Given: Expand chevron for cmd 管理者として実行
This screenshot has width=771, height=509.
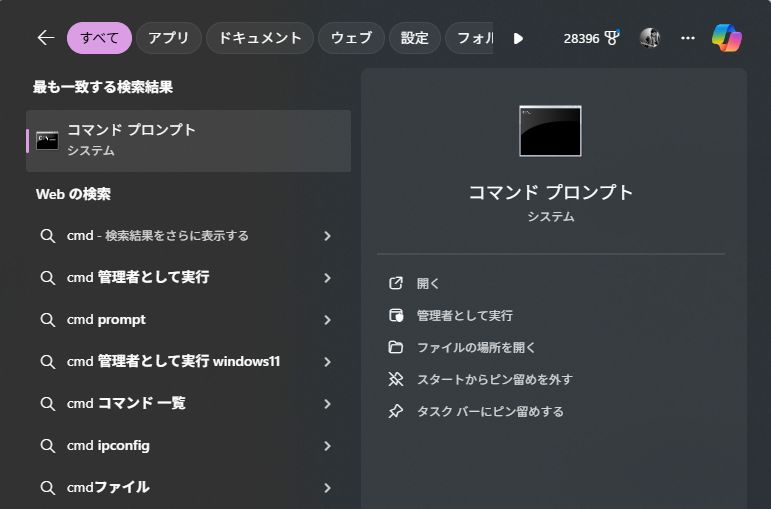Looking at the screenshot, I should click(x=327, y=278).
